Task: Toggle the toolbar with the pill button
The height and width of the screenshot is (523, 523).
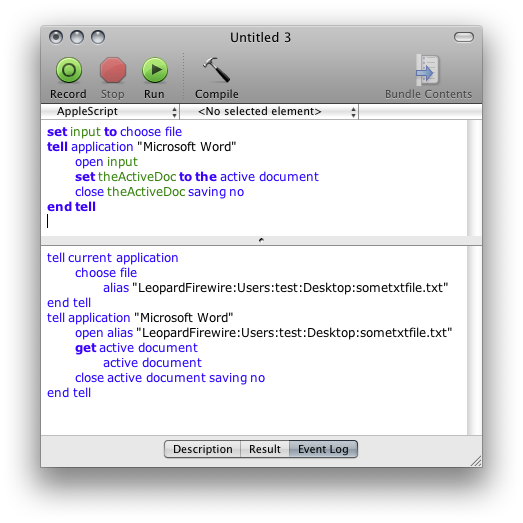Action: [464, 37]
